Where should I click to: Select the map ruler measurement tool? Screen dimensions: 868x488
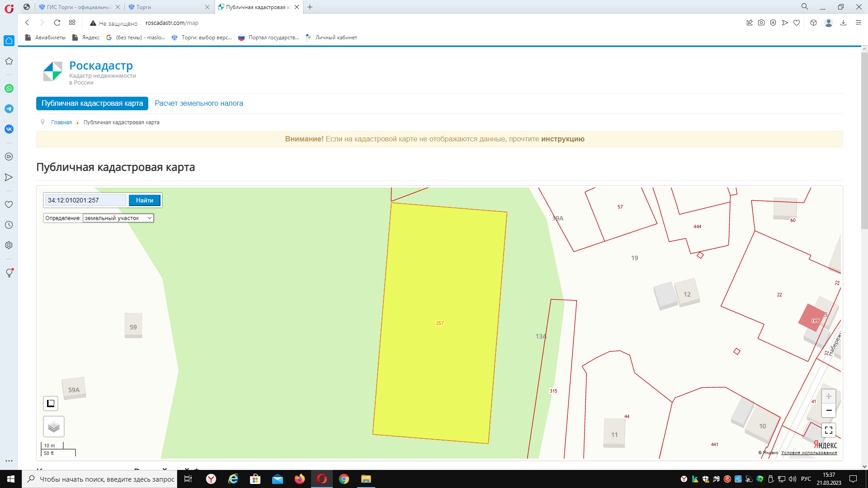[51, 403]
